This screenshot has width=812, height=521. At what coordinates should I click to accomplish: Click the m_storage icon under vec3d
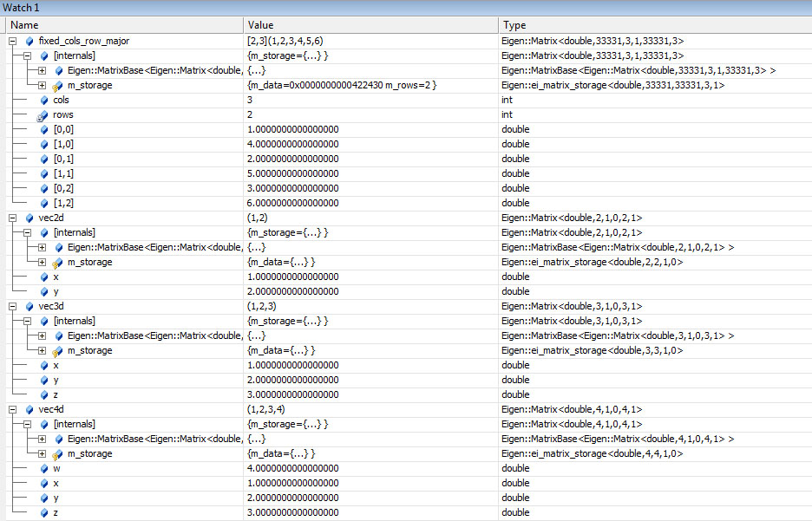(57, 350)
